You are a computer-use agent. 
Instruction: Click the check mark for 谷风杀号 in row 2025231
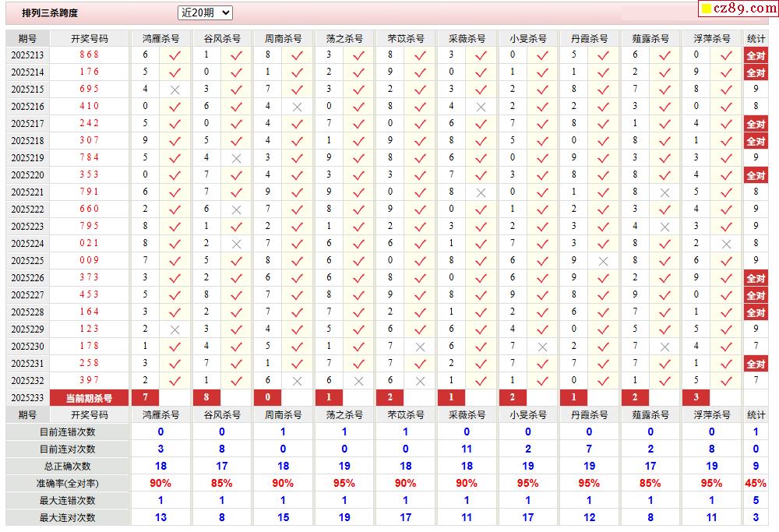[237, 364]
